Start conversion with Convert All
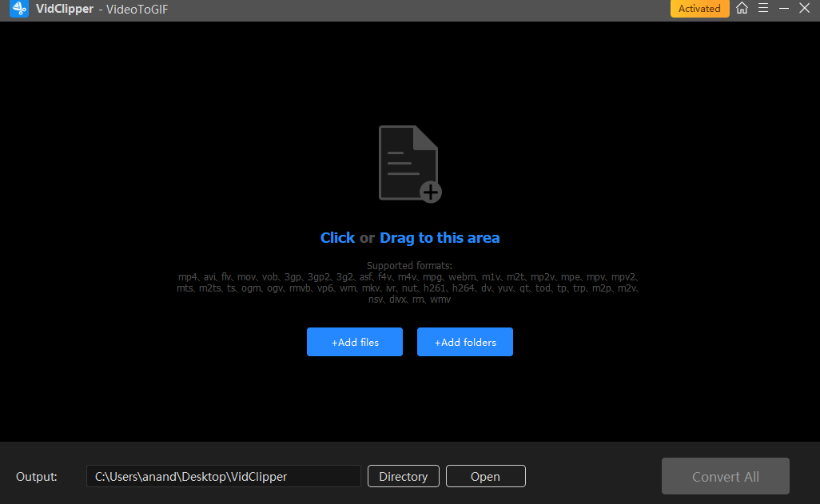The width and height of the screenshot is (820, 504). (725, 476)
